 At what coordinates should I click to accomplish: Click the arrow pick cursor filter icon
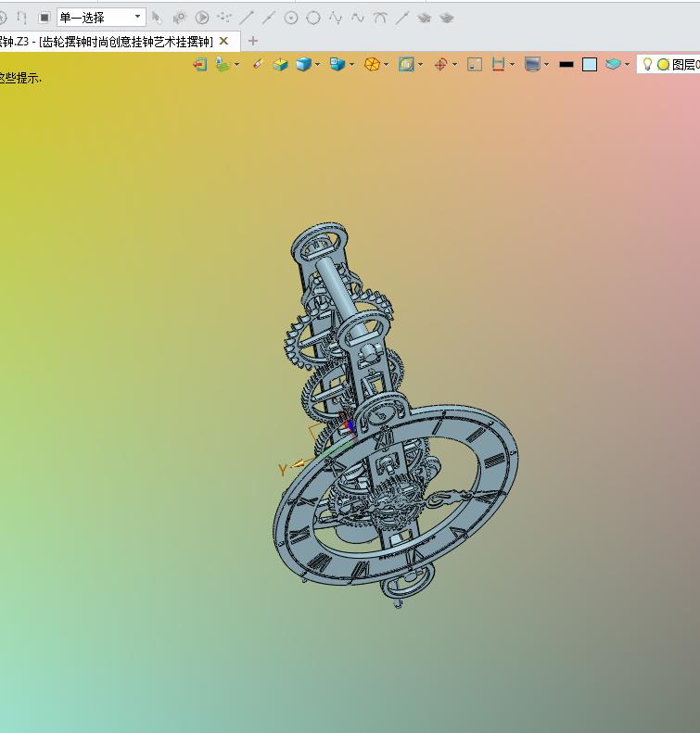pyautogui.click(x=157, y=18)
